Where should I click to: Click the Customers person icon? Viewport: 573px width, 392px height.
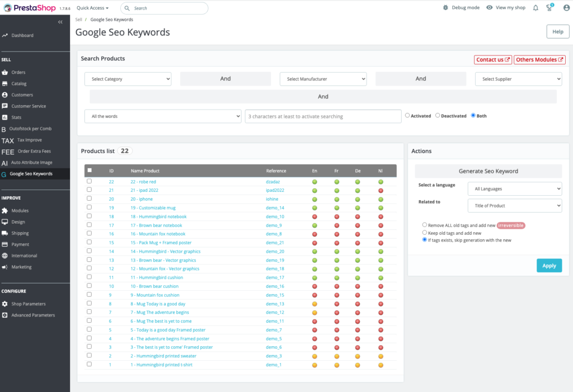4,95
